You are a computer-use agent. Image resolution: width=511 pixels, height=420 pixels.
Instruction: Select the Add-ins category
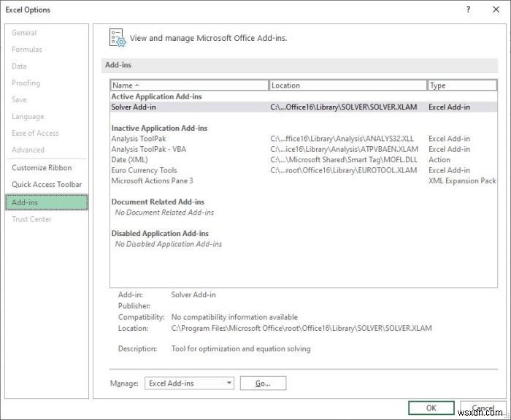click(x=47, y=202)
